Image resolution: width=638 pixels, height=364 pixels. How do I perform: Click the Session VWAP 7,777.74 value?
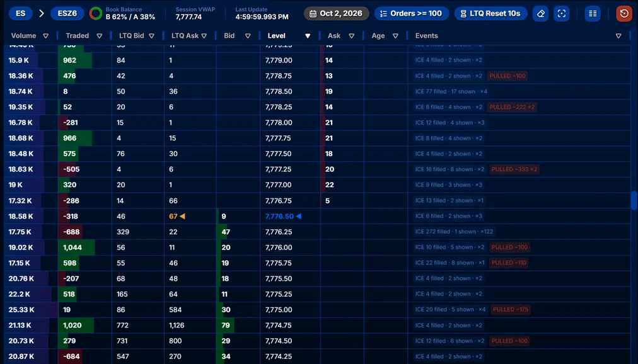coord(188,17)
